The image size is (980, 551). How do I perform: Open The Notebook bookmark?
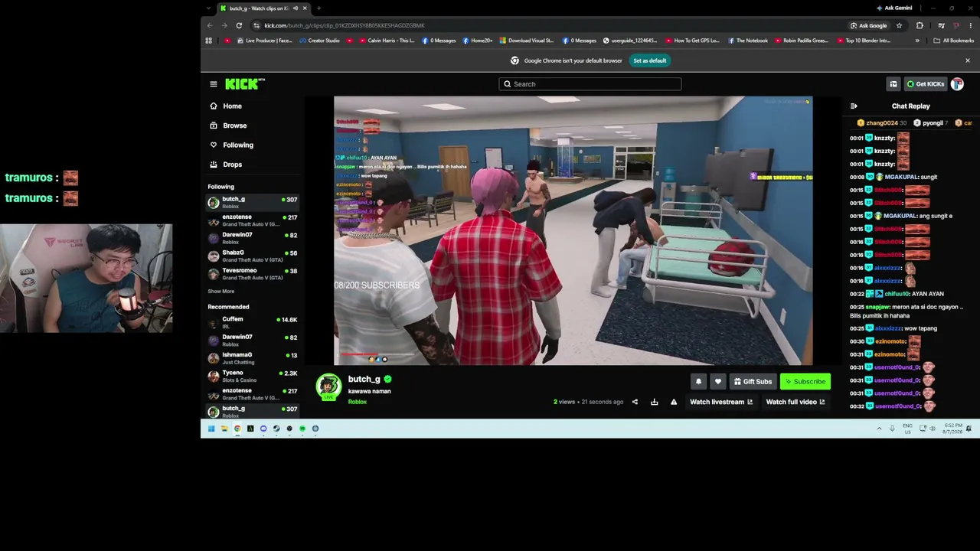point(747,41)
